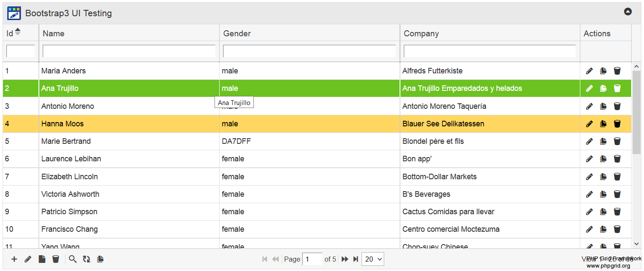The height and width of the screenshot is (271, 644).
Task: Click the refresh grid icon in footer
Action: click(86, 259)
